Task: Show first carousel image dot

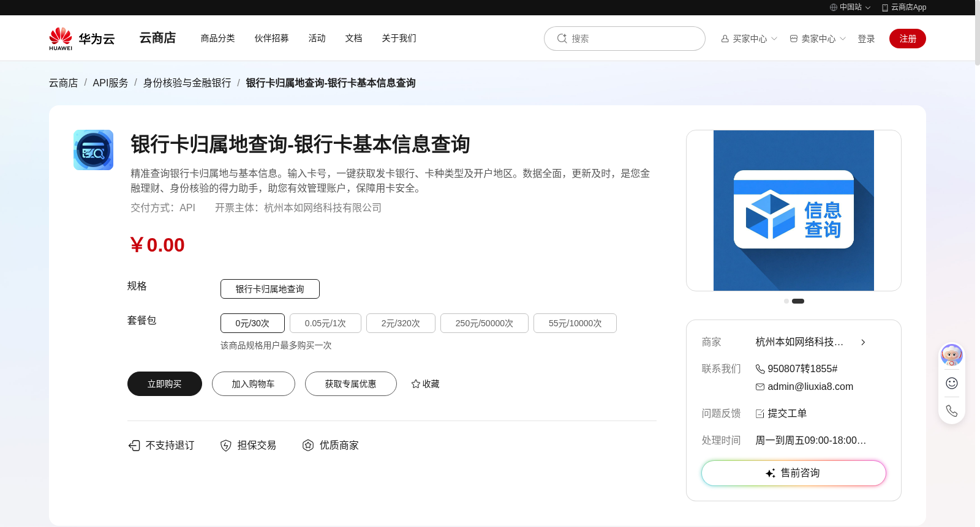Action: point(786,301)
